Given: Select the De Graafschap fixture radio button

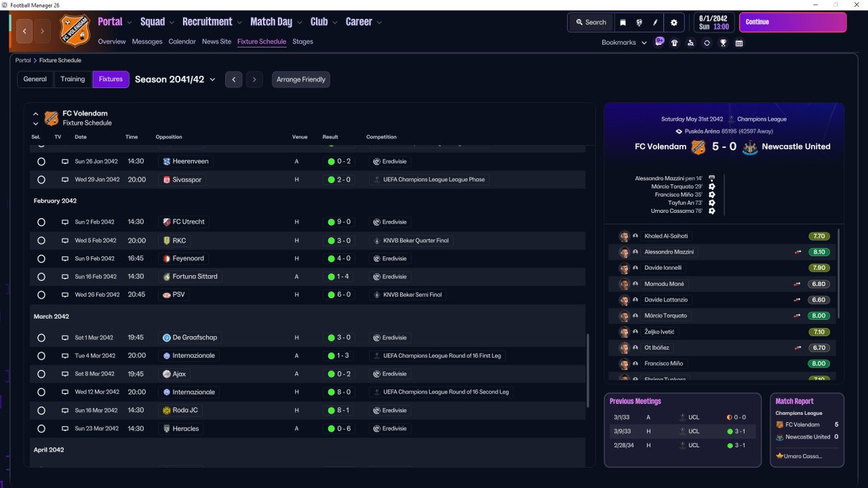Looking at the screenshot, I should [x=41, y=338].
